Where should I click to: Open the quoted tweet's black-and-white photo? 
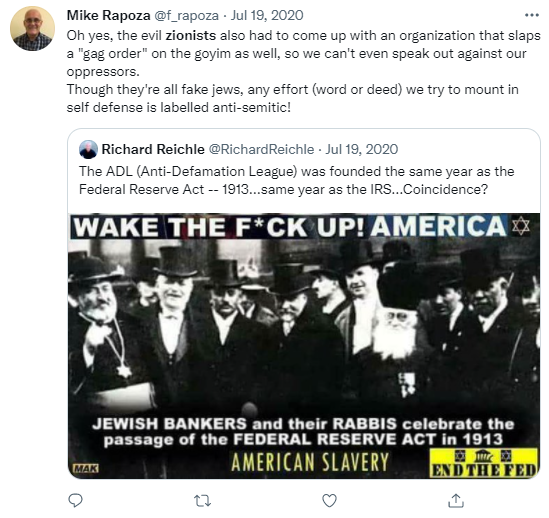click(304, 346)
